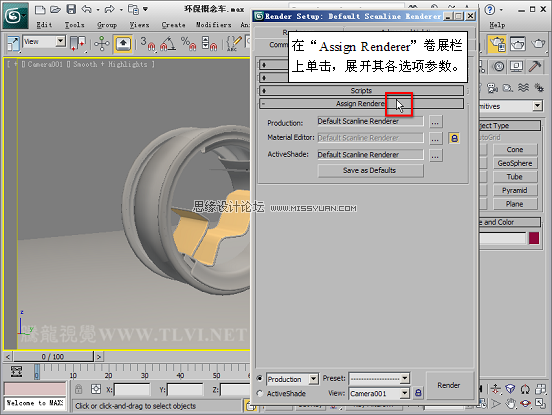Collapse the Assign Renderer rollout
This screenshot has height=415, width=552.
point(361,103)
